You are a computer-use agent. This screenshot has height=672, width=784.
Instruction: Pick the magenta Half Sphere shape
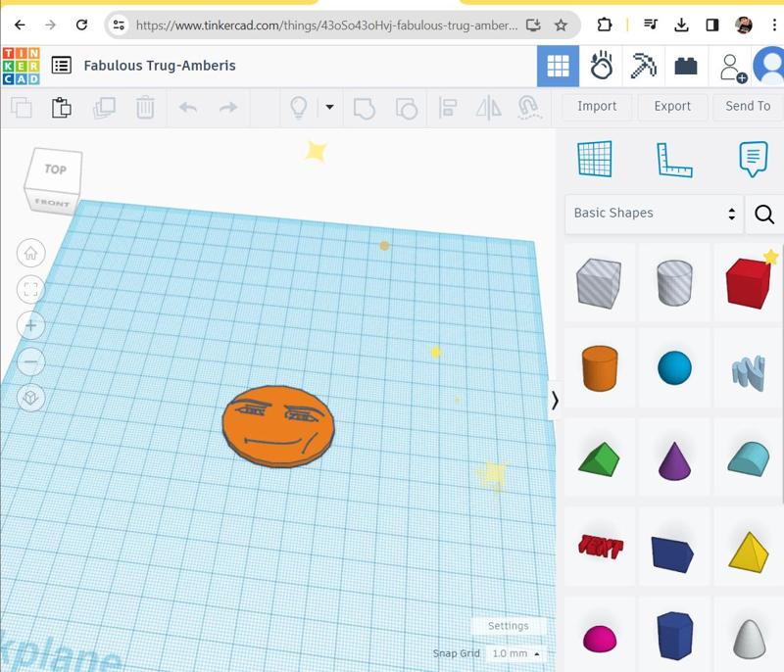click(600, 639)
